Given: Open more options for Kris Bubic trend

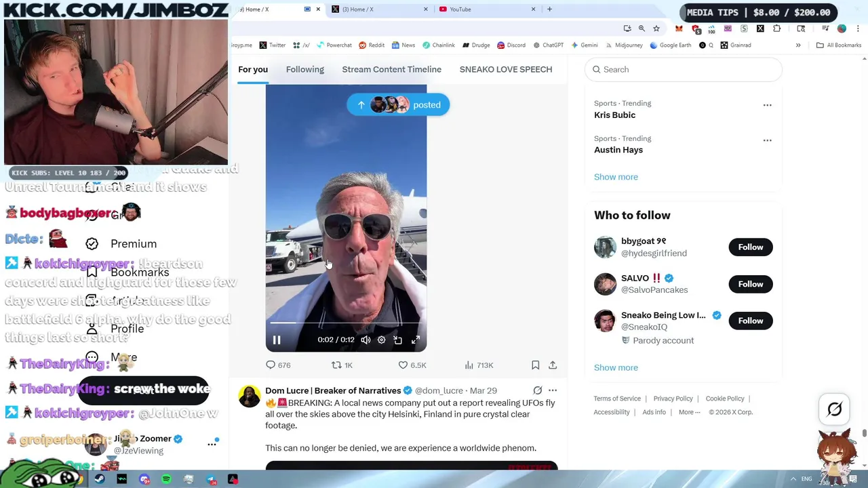Looking at the screenshot, I should click(767, 105).
